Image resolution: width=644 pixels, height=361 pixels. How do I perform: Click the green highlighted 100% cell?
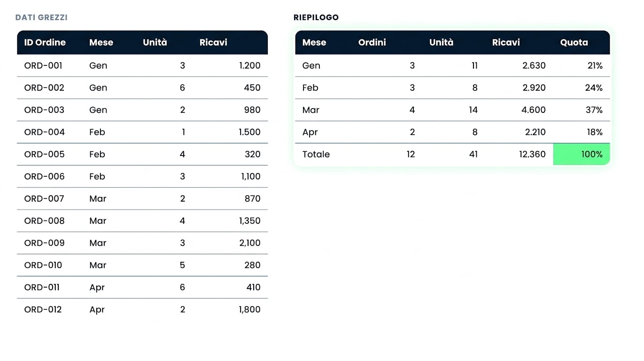(x=582, y=154)
